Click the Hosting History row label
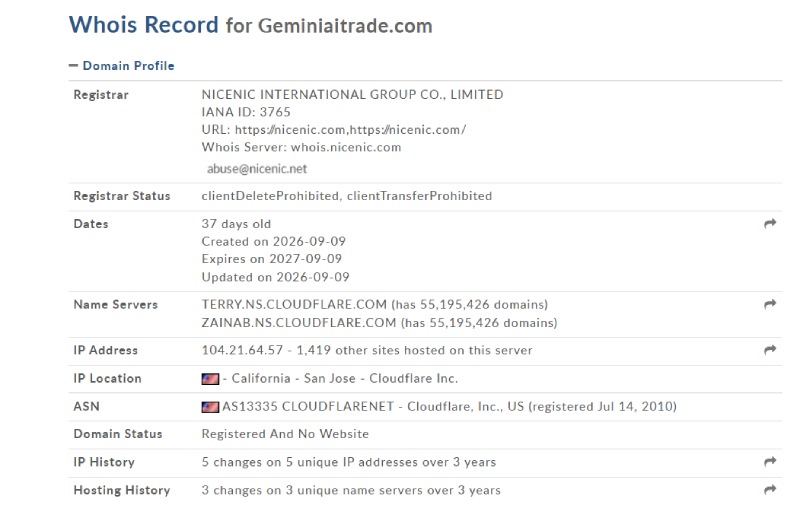 [122, 490]
